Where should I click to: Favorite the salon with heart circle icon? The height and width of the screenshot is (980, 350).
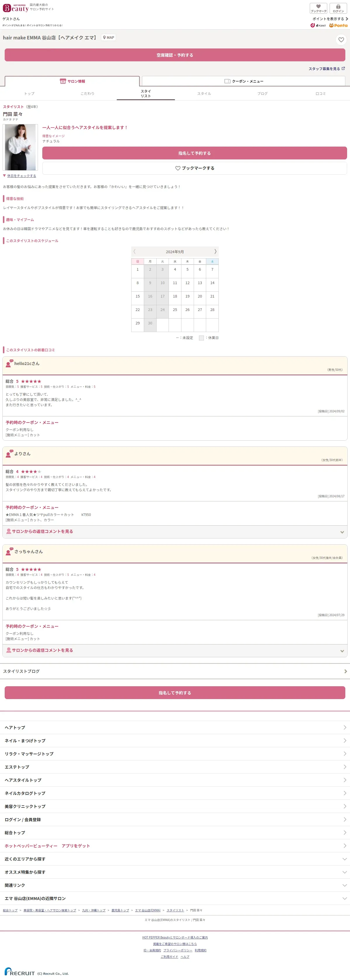(x=341, y=39)
